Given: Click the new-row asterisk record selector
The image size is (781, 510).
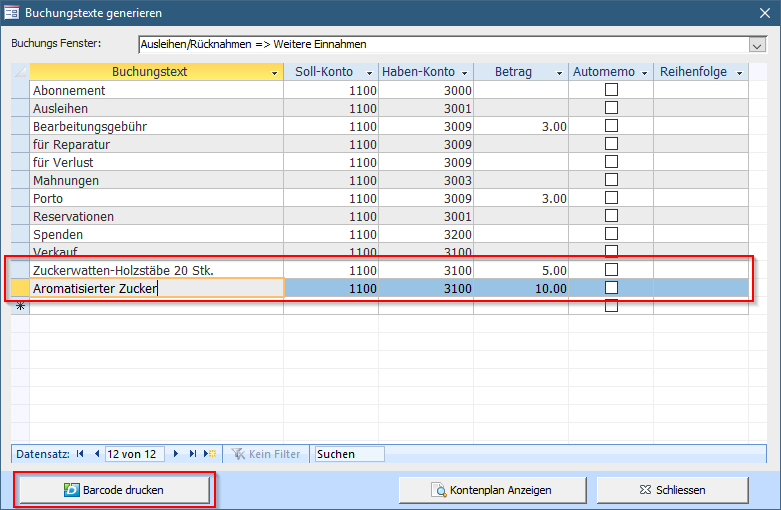Looking at the screenshot, I should pos(20,306).
